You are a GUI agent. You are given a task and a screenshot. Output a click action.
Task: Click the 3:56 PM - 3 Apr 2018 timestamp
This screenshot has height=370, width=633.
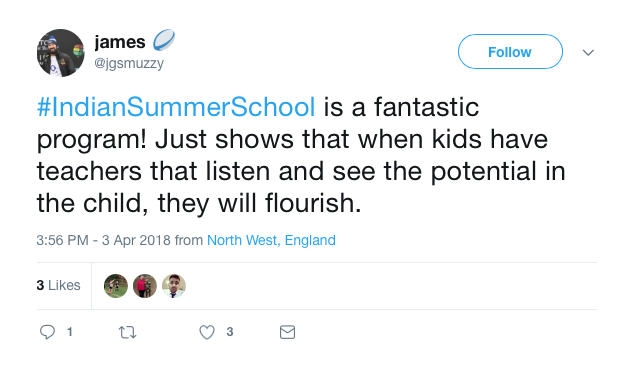click(103, 240)
